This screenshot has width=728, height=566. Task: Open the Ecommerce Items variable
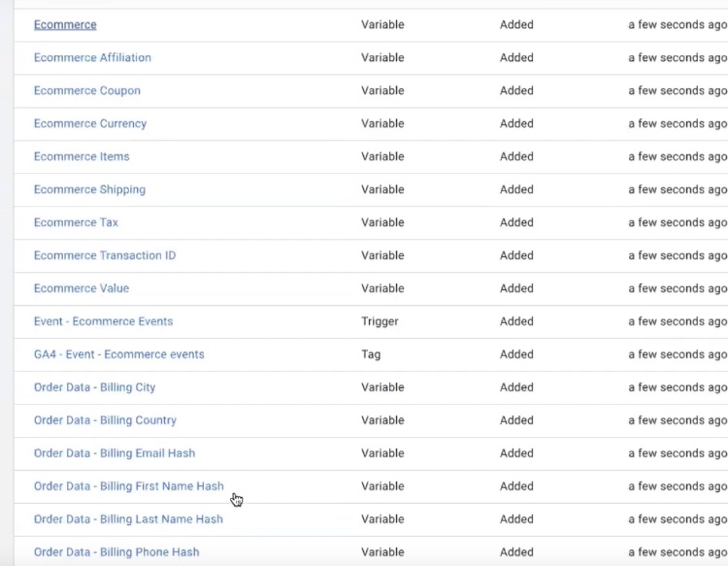82,156
